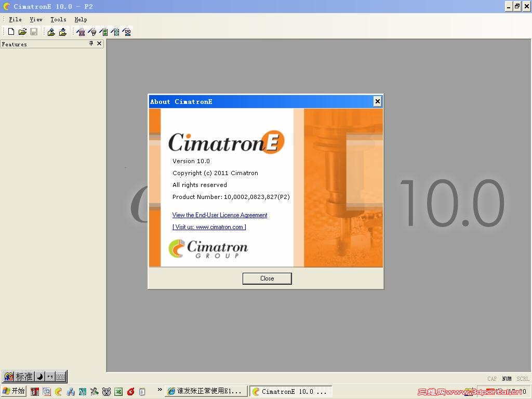Open the View menu

tap(36, 19)
